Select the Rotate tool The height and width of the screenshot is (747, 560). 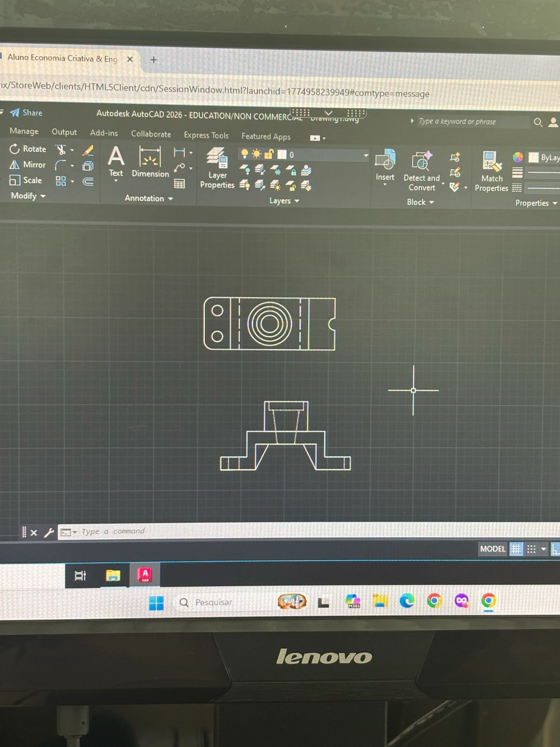tap(27, 149)
